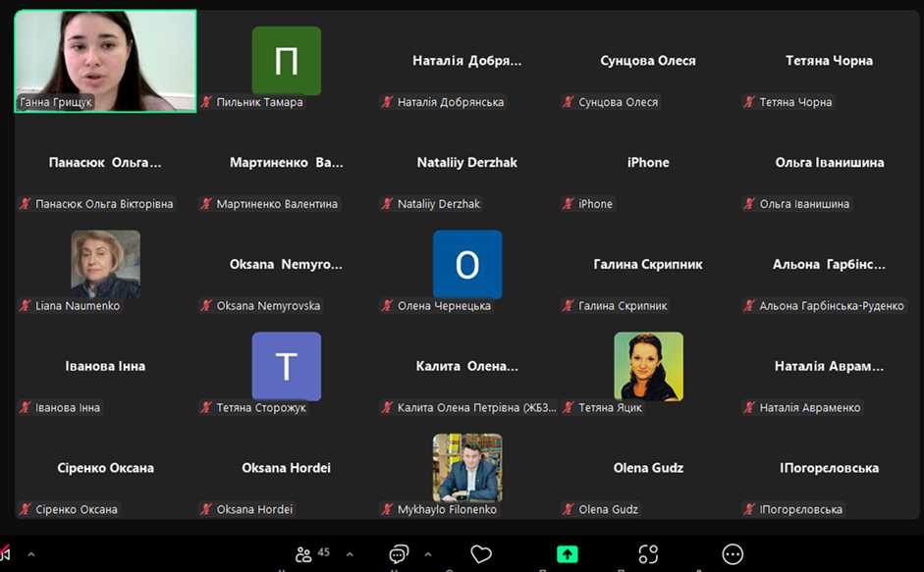Select the purple T avatar of Тетяна Сторожук

tap(286, 366)
